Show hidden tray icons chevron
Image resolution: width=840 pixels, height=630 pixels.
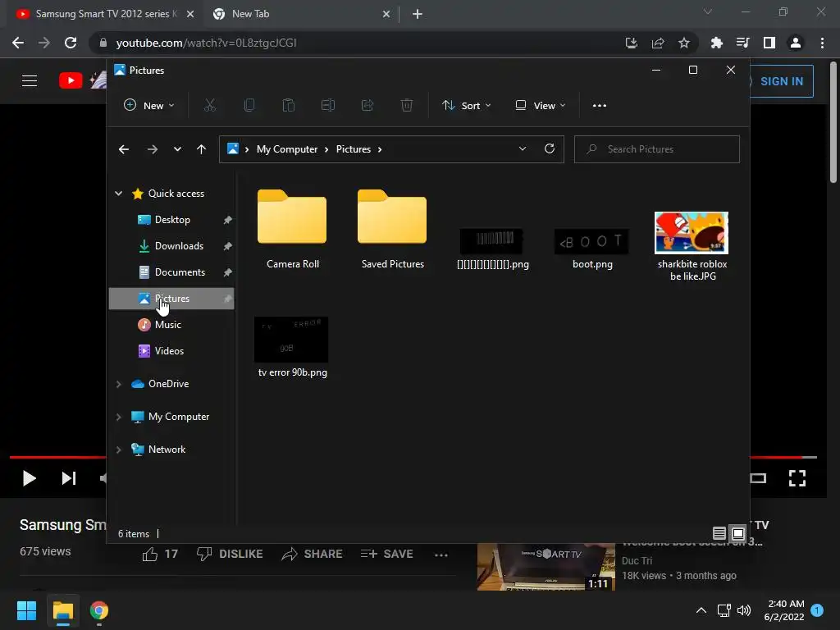(x=701, y=610)
